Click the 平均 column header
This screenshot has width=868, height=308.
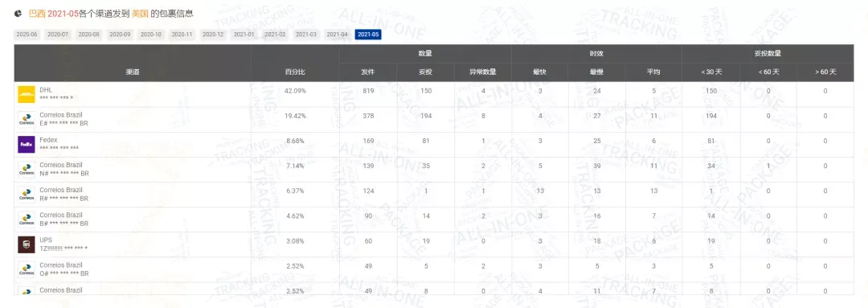pyautogui.click(x=653, y=72)
